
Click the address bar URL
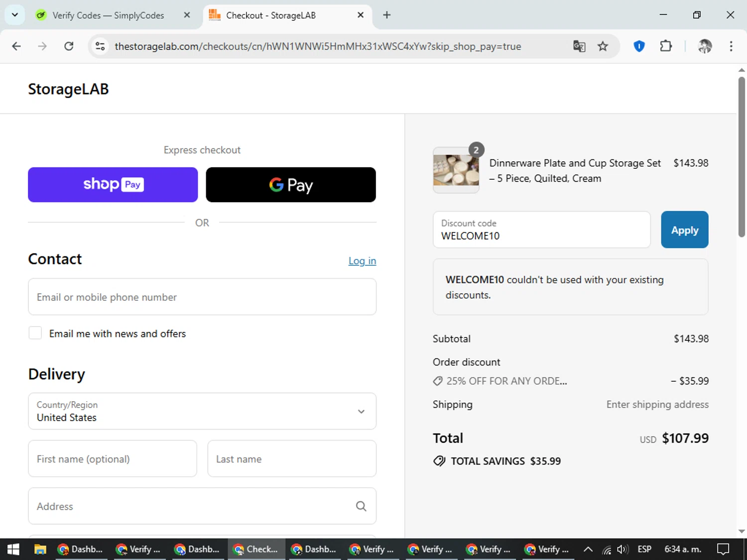(318, 46)
